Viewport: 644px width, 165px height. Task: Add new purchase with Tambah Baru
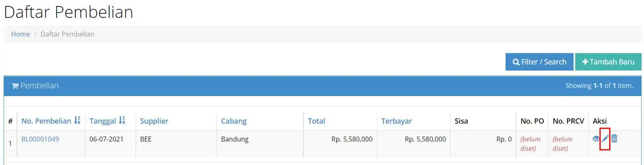click(608, 62)
